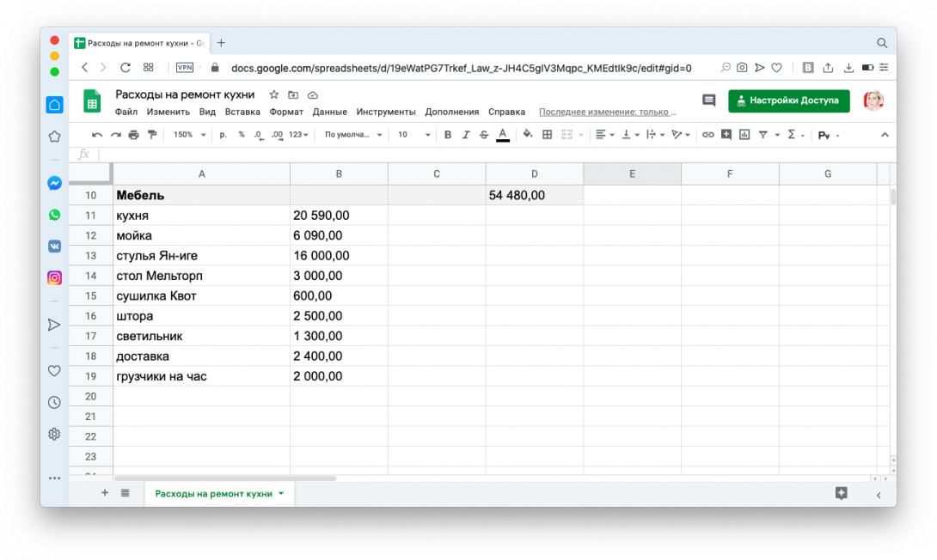Click the insert chart icon
The height and width of the screenshot is (560, 937).
[x=744, y=135]
